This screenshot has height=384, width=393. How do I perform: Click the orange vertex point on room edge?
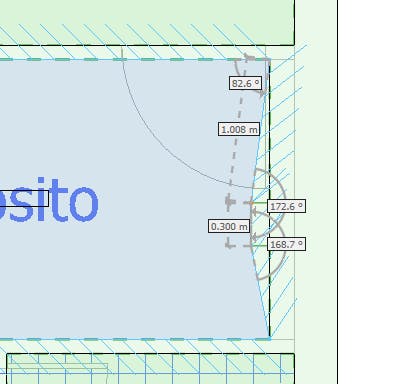[252, 202]
